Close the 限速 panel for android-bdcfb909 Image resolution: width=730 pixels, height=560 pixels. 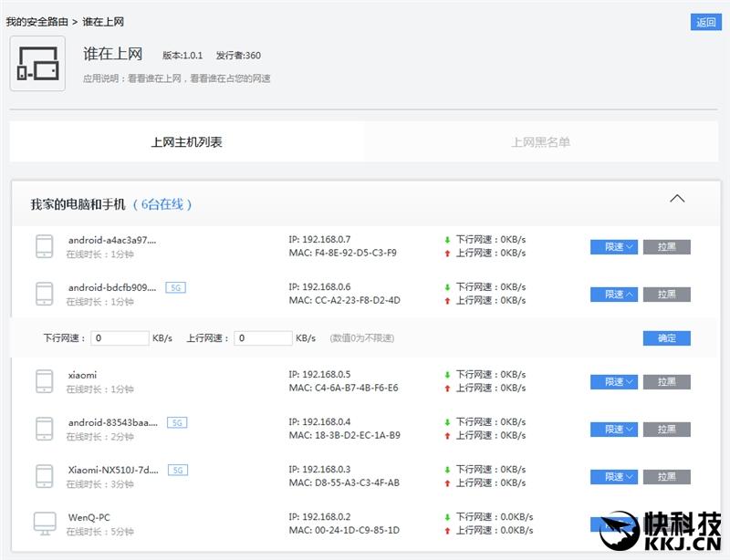click(613, 294)
